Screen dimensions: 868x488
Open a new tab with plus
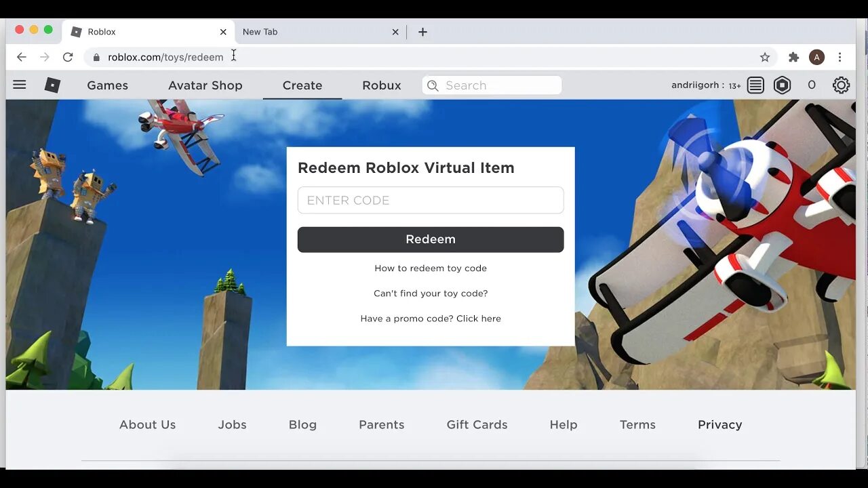point(422,32)
